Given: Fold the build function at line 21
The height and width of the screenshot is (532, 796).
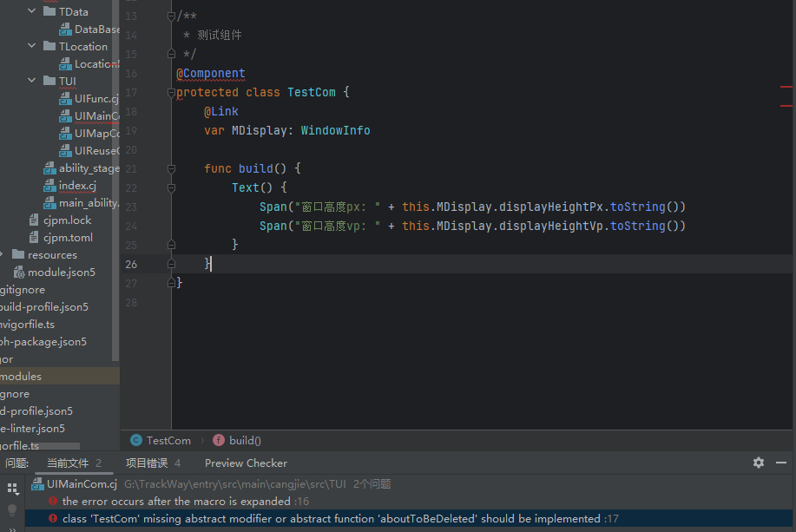Looking at the screenshot, I should click(x=171, y=168).
